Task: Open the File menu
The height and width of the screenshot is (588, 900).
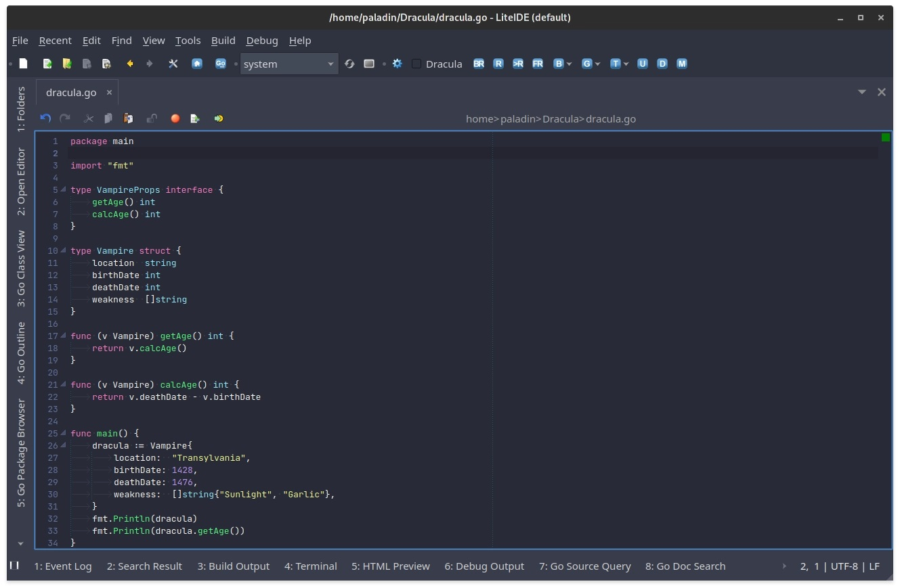Action: coord(20,41)
